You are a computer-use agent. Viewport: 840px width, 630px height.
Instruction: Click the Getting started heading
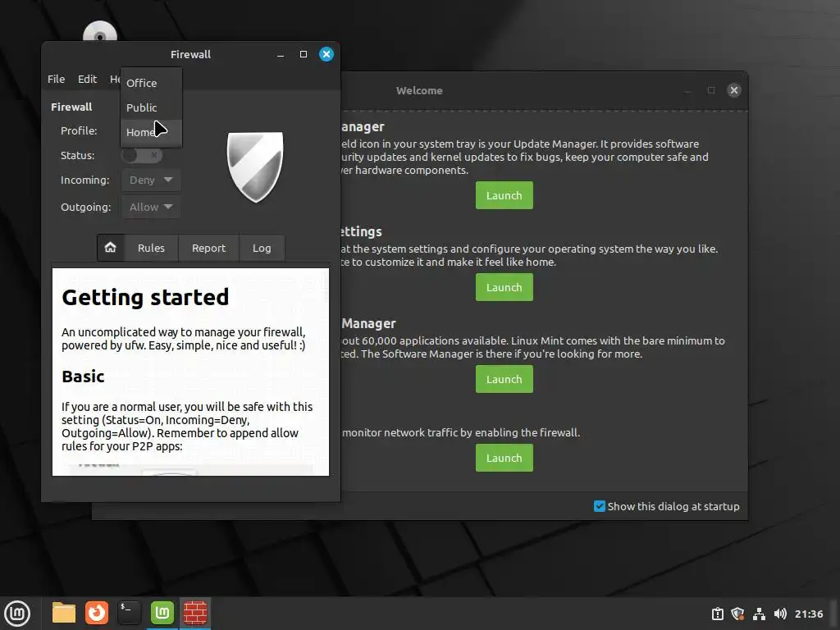(x=145, y=297)
